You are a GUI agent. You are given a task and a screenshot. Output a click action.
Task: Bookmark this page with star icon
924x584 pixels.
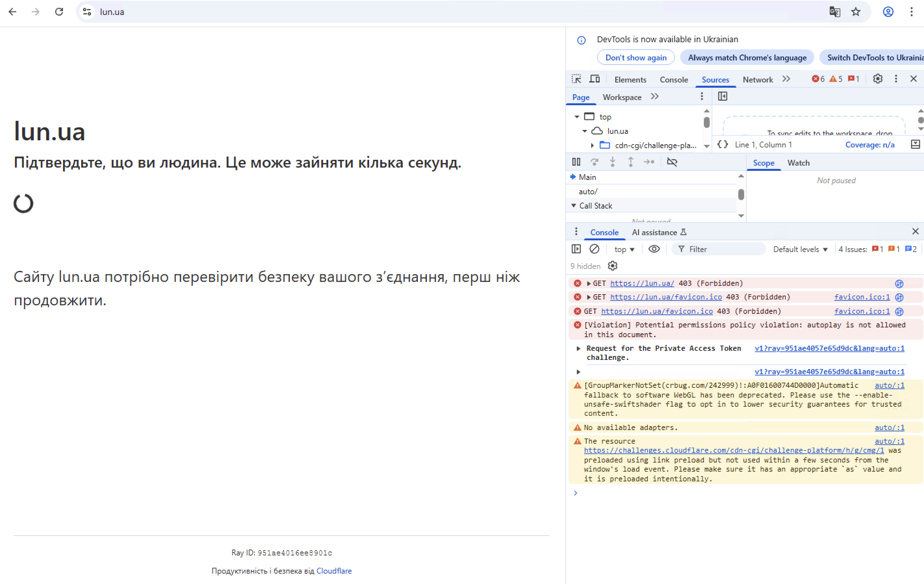coord(856,12)
